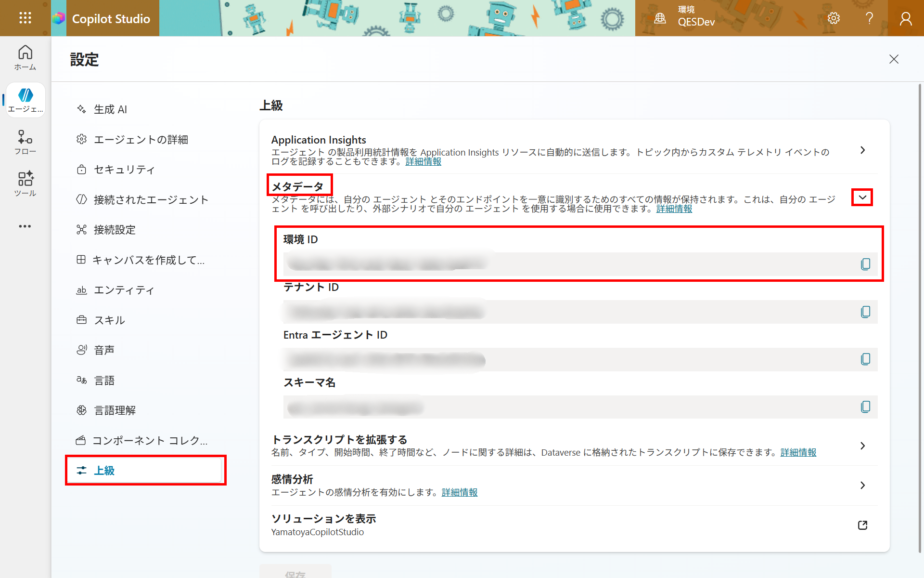Select the キャンバスを作成して settings tab

coord(144,260)
